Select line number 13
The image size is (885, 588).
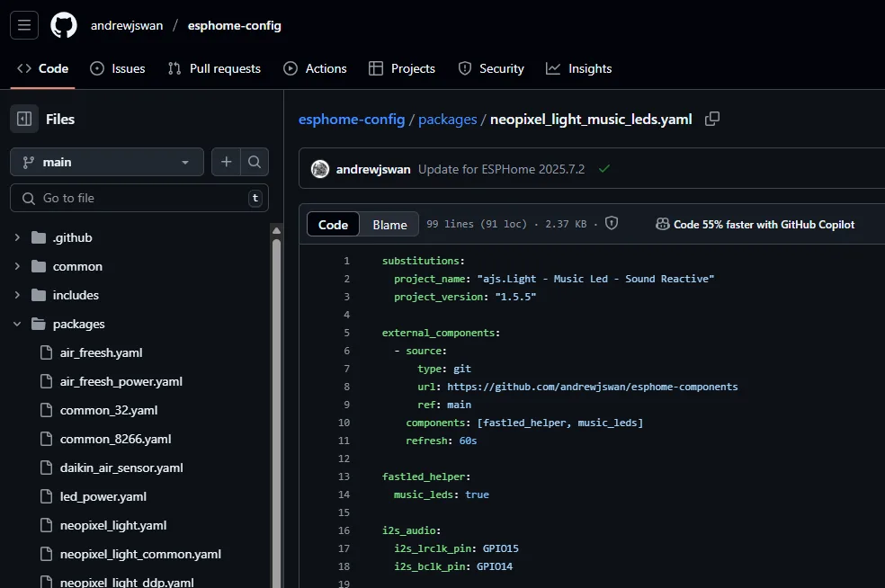click(x=344, y=477)
